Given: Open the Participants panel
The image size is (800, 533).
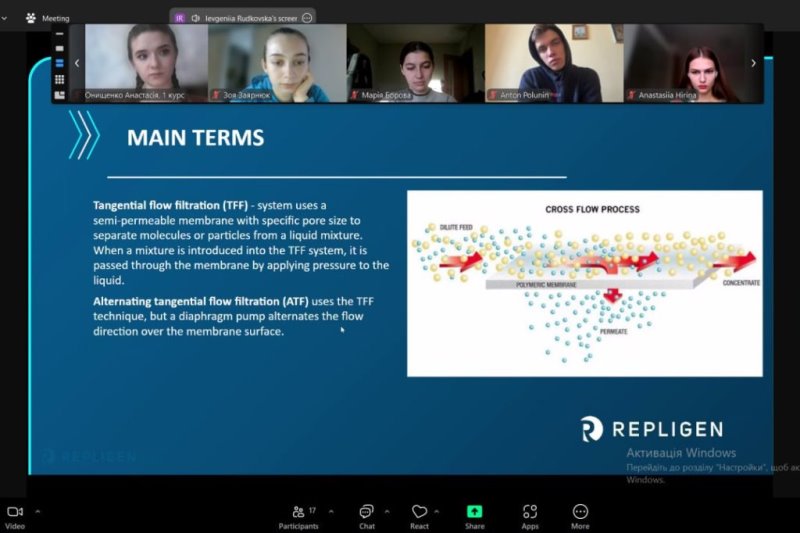Looking at the screenshot, I should point(298,517).
